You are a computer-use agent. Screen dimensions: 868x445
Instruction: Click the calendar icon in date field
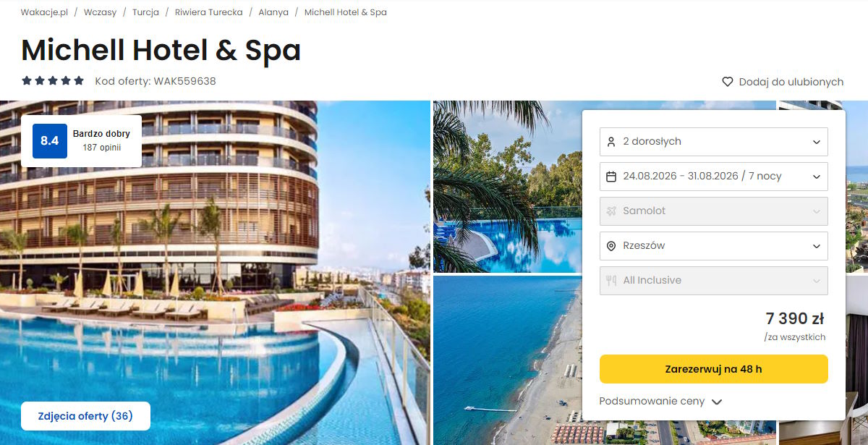pos(611,176)
